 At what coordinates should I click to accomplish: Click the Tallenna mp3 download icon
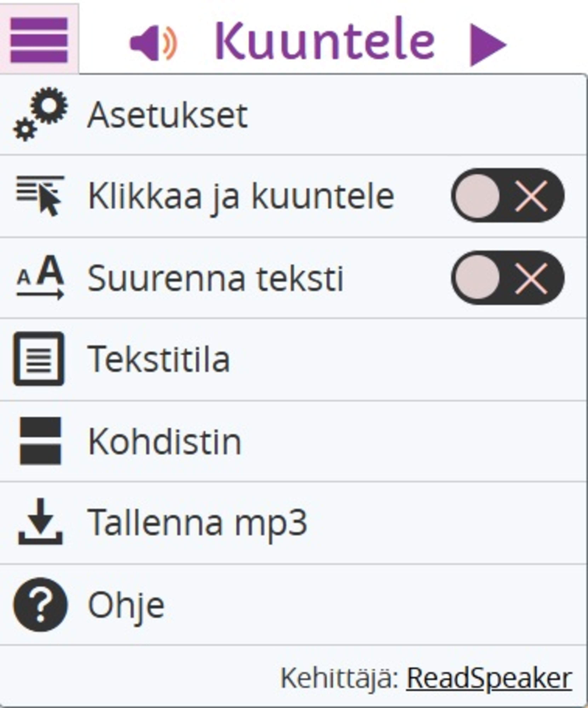pos(41,522)
